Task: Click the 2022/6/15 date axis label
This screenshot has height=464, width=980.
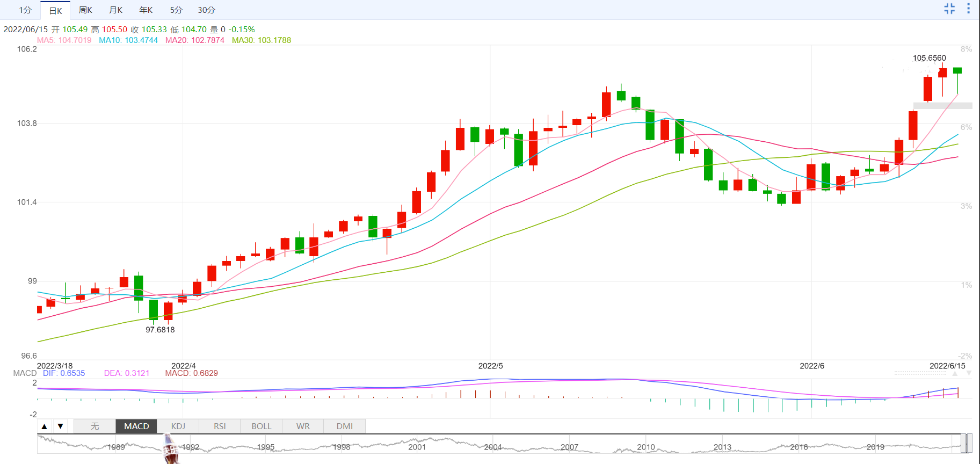Action: 947,366
